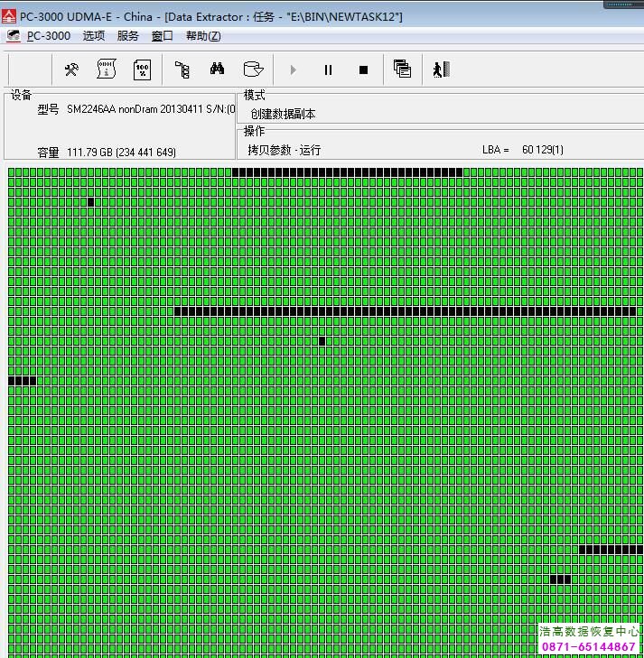Click the cascading windows toolbar icon
This screenshot has height=658, width=644.
pos(402,70)
